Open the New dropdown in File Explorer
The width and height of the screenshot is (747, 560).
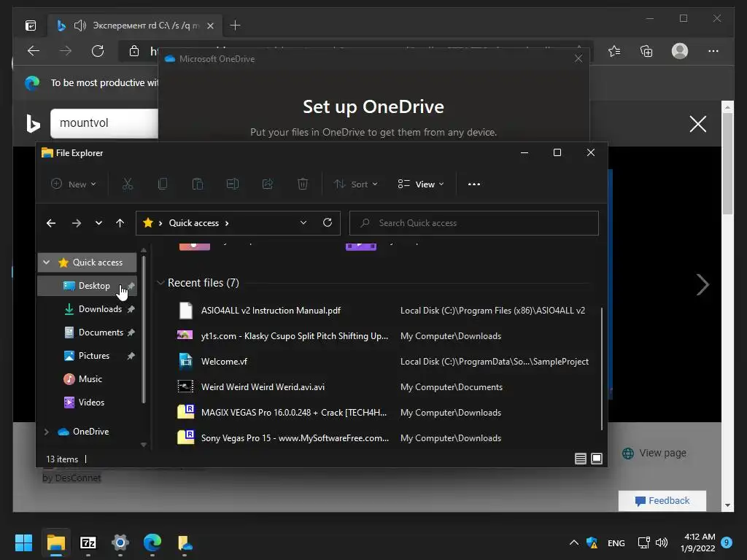(74, 184)
